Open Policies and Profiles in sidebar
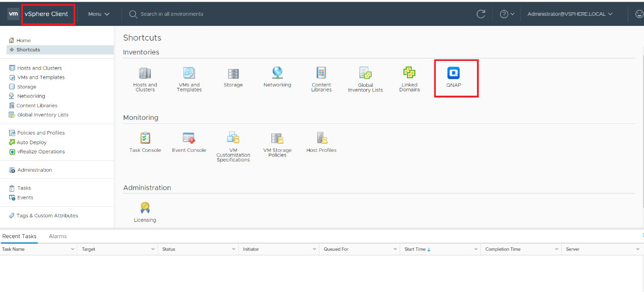The width and height of the screenshot is (644, 292). tap(37, 133)
